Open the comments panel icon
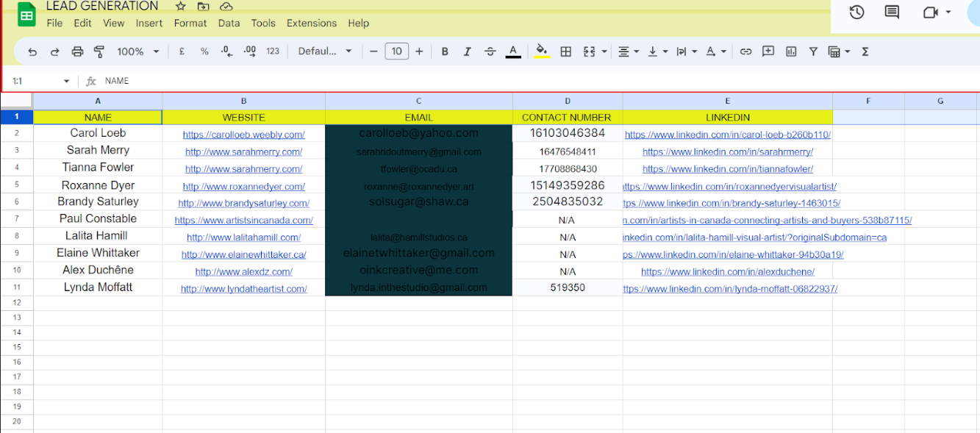Screen dimensions: 980x433 coord(892,12)
